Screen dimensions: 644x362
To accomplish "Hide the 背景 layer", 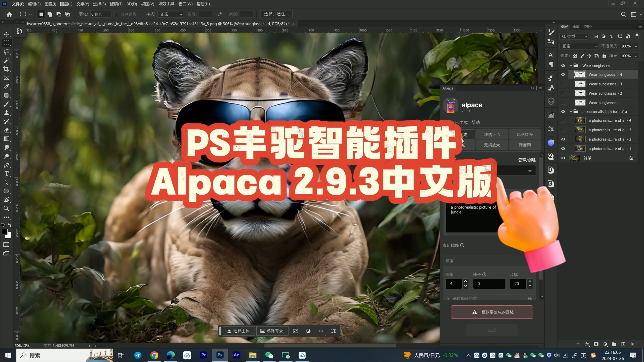I will [x=563, y=158].
